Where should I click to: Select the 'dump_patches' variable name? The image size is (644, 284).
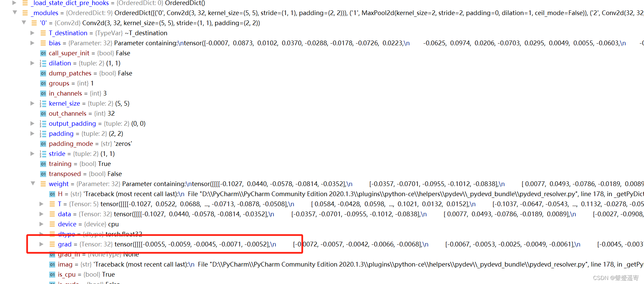70,73
